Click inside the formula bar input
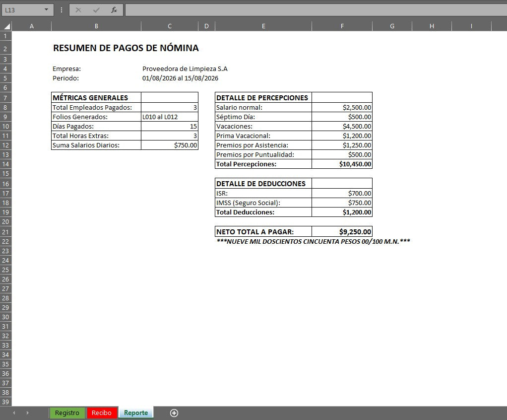Image resolution: width=507 pixels, height=420 pixels. [x=316, y=10]
